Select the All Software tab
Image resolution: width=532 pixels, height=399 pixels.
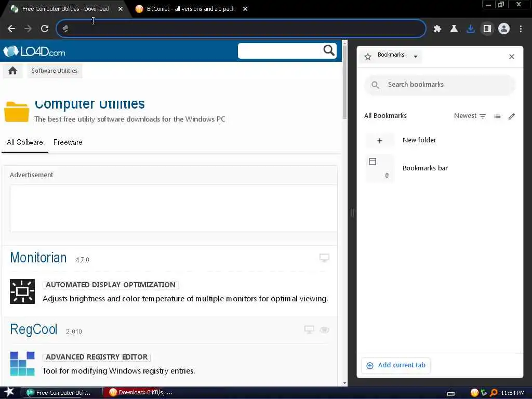pyautogui.click(x=25, y=142)
